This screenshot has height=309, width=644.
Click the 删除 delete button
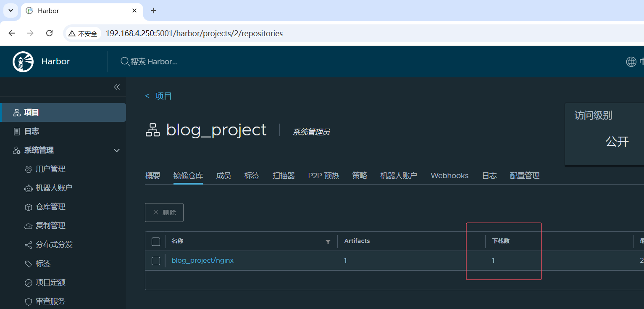pyautogui.click(x=164, y=212)
